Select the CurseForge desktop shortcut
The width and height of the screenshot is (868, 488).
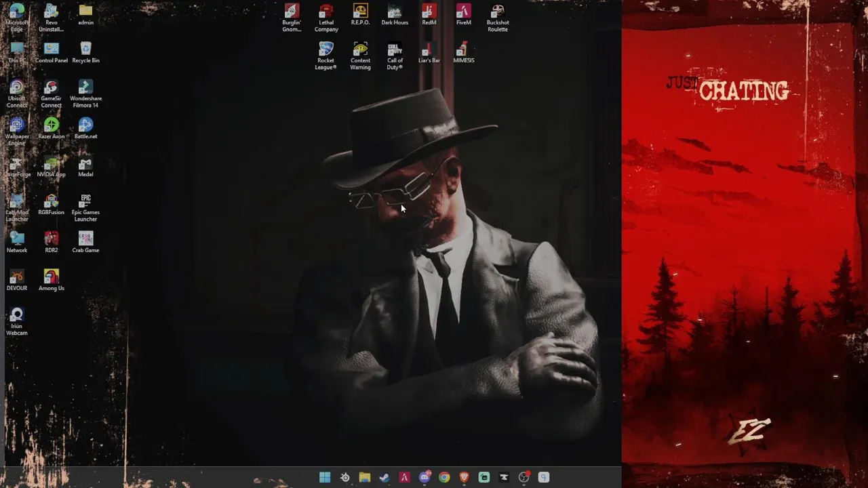click(x=17, y=166)
